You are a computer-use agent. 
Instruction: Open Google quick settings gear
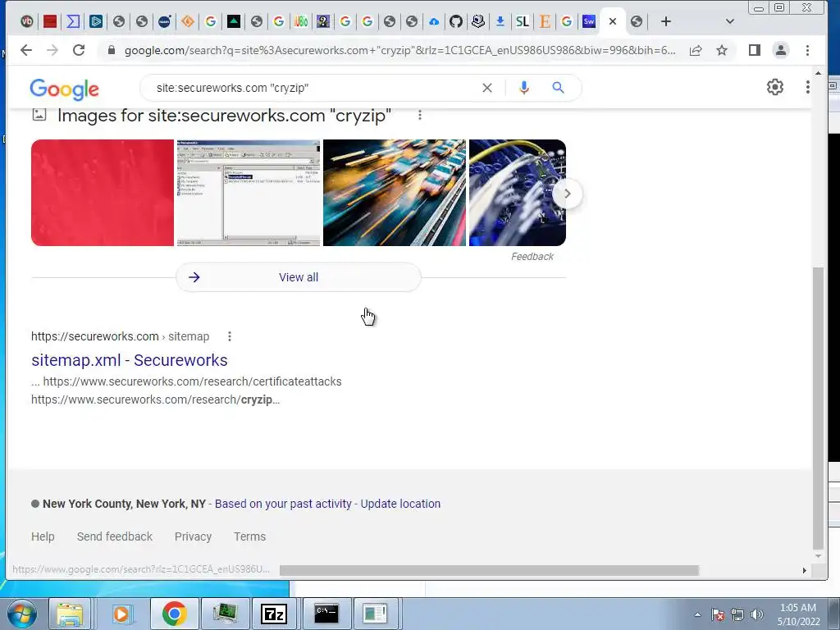(775, 87)
